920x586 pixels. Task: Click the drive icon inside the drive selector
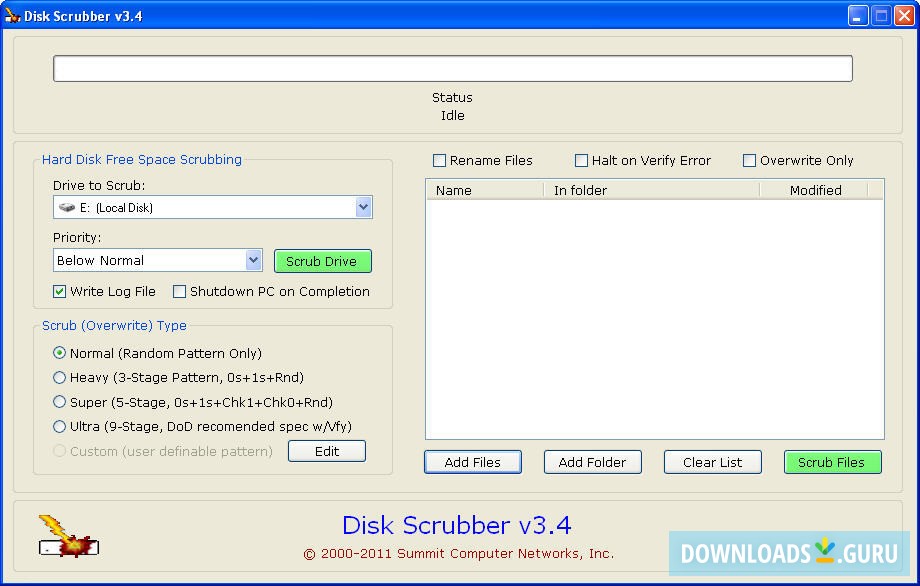point(64,206)
